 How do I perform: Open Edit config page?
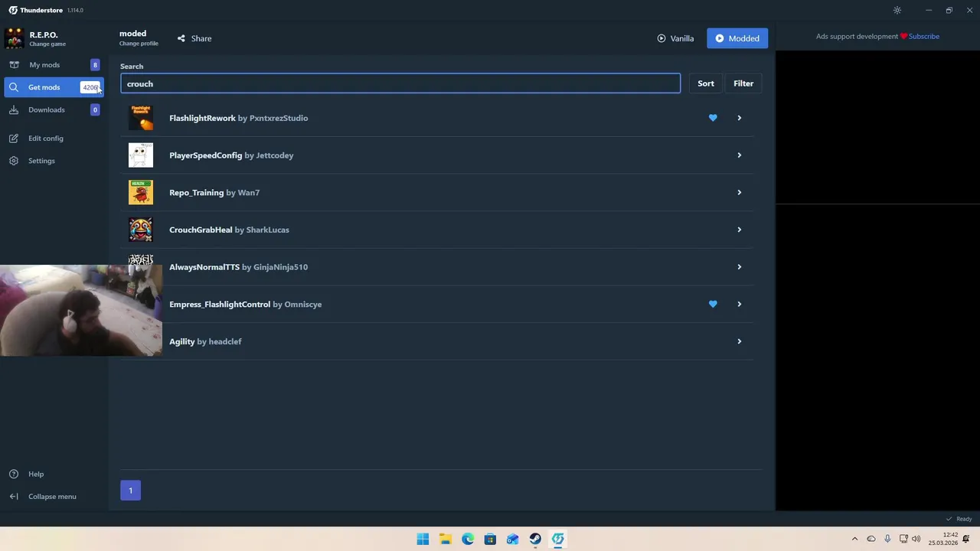(46, 139)
